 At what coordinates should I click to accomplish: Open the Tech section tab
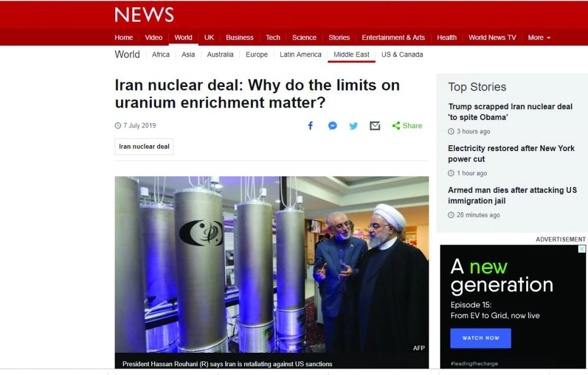point(273,38)
